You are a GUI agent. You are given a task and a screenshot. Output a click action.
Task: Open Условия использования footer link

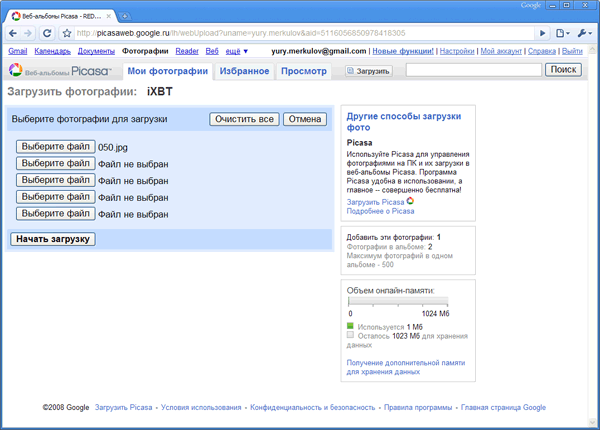(201, 407)
